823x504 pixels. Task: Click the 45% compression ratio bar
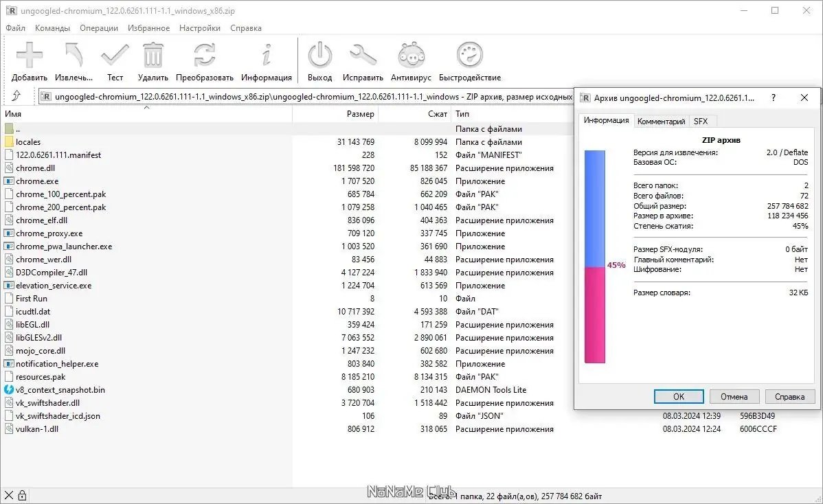click(x=595, y=256)
